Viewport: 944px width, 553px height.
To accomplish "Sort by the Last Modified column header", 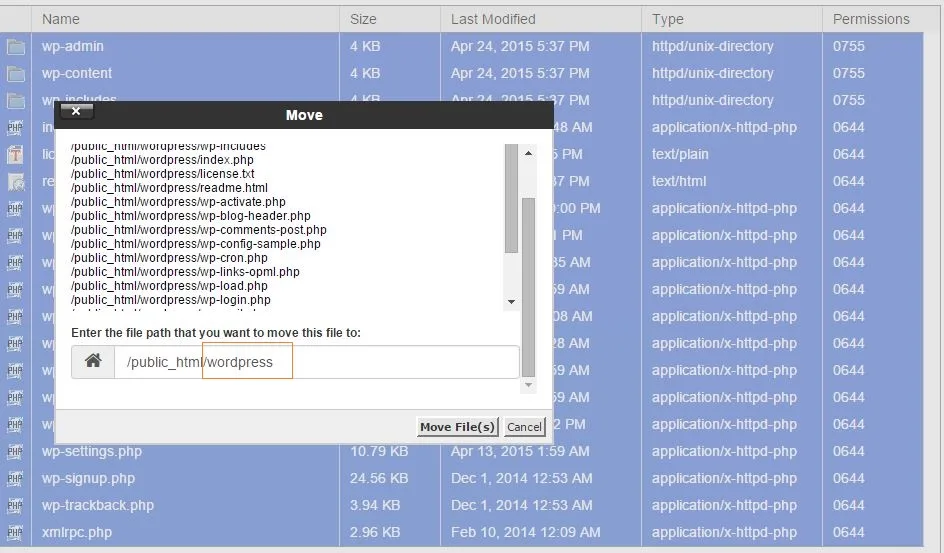I will click(493, 19).
